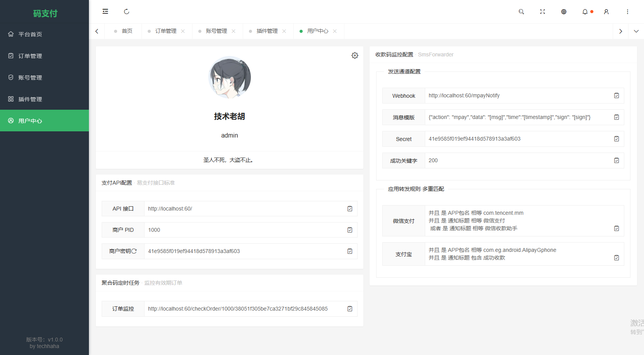Open 平台首页 in the sidebar
644x355 pixels.
click(x=30, y=34)
